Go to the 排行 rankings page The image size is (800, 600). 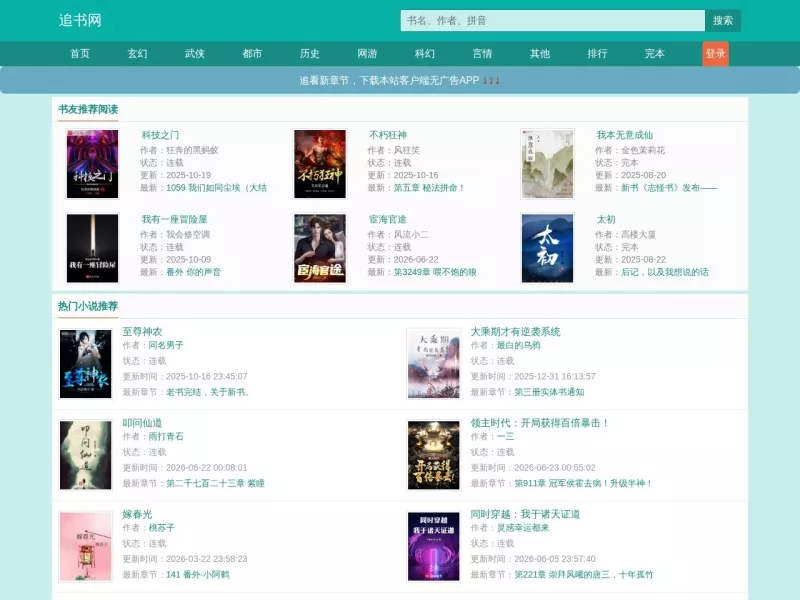(597, 54)
